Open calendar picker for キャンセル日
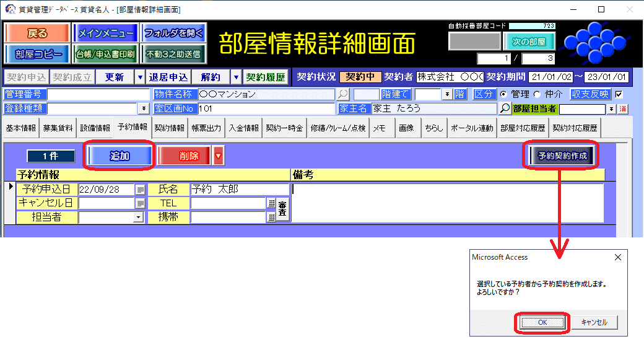 (141, 203)
